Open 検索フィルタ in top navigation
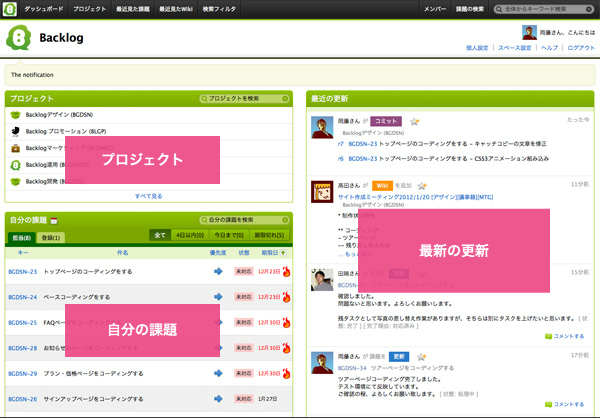 pyautogui.click(x=219, y=9)
